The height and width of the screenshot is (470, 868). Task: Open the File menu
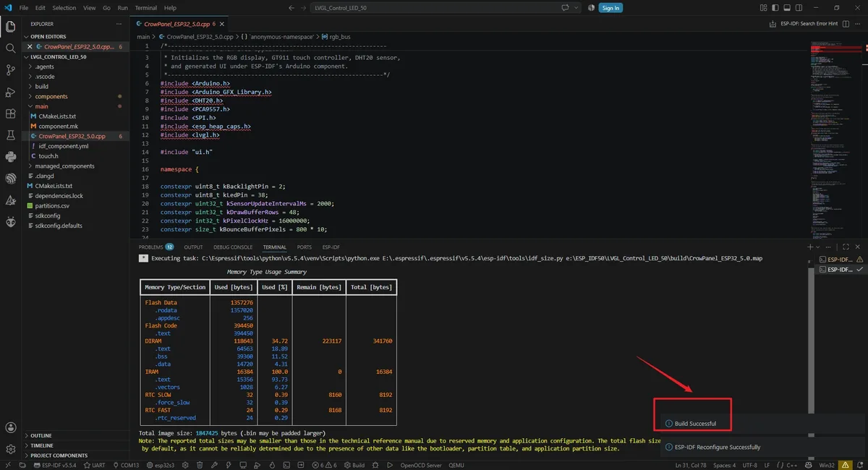tap(24, 8)
